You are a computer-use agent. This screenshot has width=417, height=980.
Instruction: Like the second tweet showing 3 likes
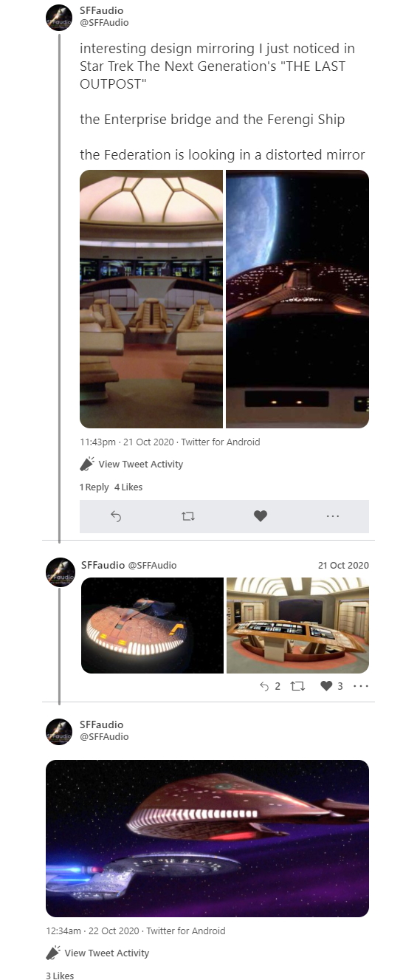[326, 686]
